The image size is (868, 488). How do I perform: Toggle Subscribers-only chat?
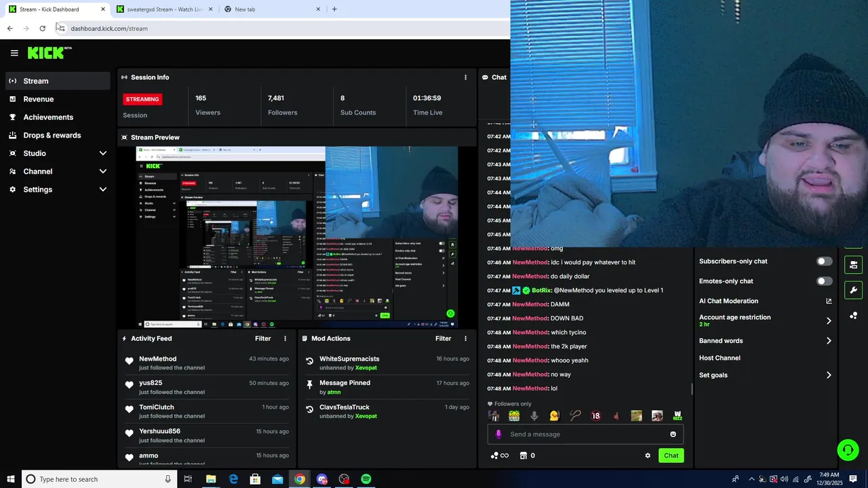pyautogui.click(x=825, y=262)
